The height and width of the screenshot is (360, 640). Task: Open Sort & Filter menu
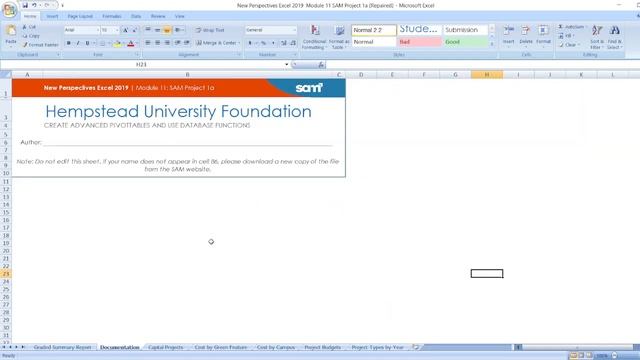[597, 37]
